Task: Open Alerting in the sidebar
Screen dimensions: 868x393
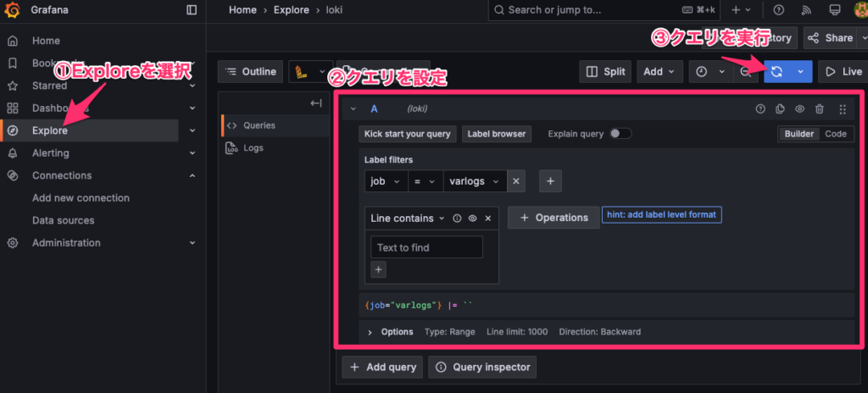Action: pyautogui.click(x=50, y=153)
